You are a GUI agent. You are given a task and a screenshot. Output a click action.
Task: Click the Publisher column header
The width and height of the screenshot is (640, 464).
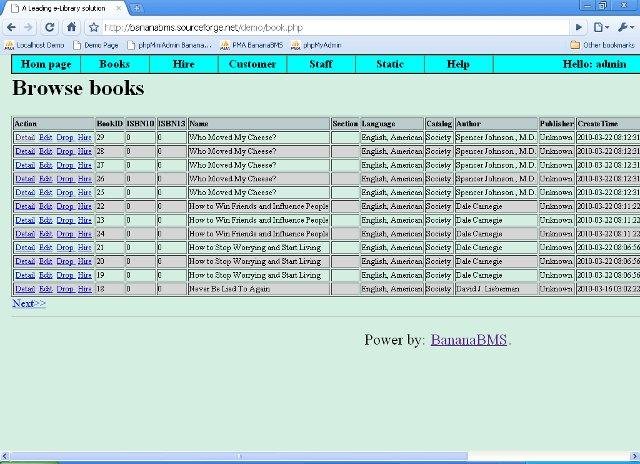[x=557, y=123]
